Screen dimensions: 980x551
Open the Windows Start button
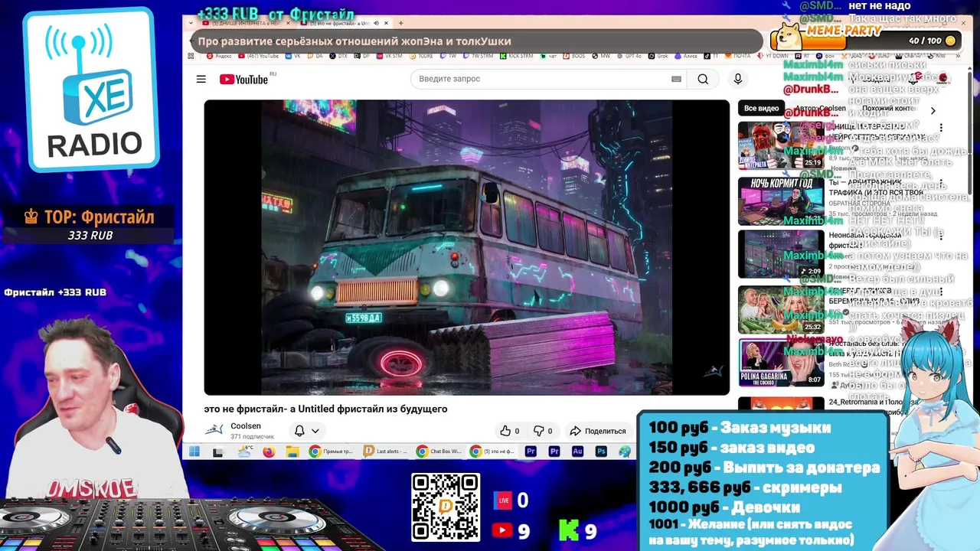tap(194, 452)
